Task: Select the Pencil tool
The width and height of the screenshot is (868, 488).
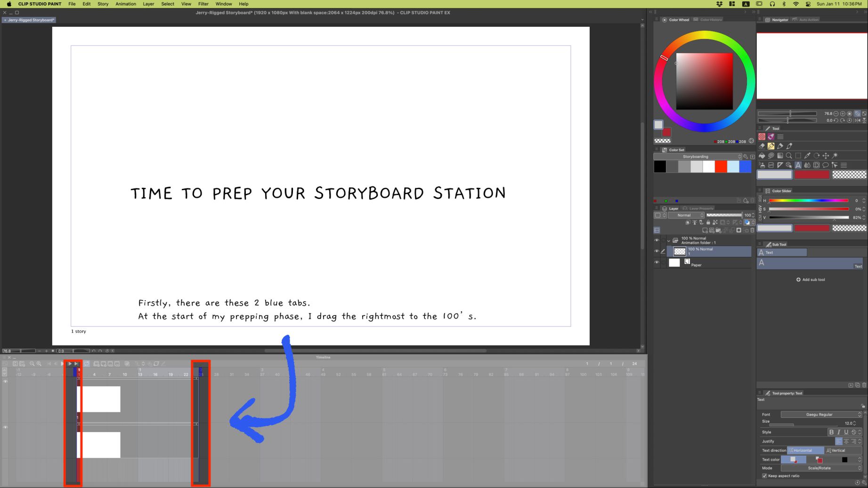Action: (780, 146)
